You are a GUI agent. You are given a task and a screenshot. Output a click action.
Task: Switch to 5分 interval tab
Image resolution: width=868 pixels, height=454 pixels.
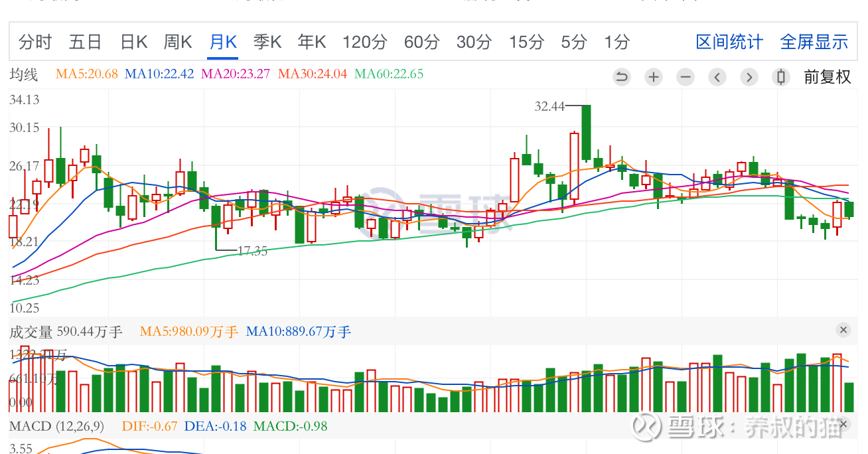574,42
